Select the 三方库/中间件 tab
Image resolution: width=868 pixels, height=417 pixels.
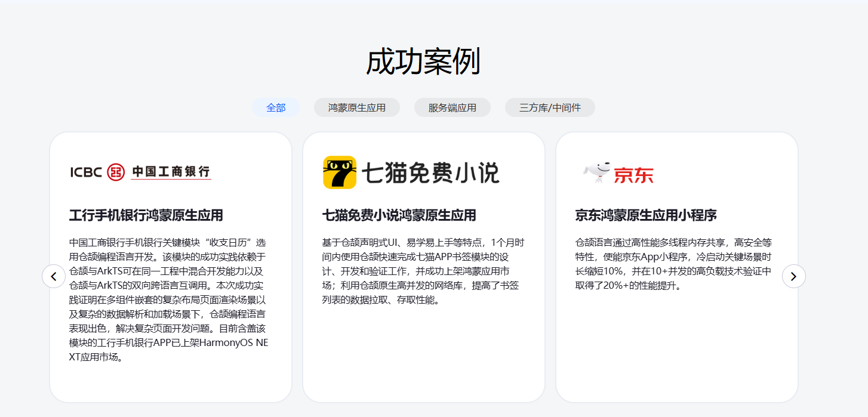(550, 108)
